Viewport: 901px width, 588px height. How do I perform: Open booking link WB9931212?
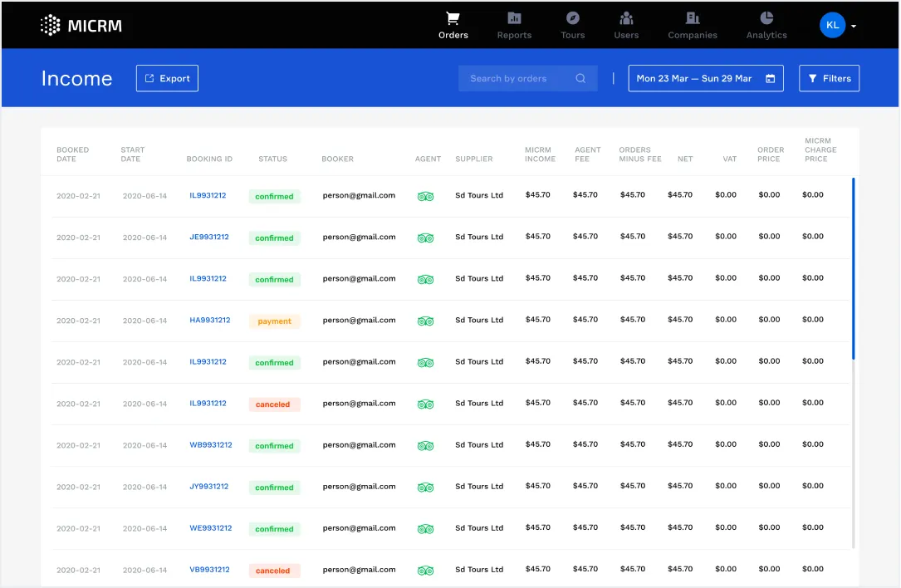(210, 444)
